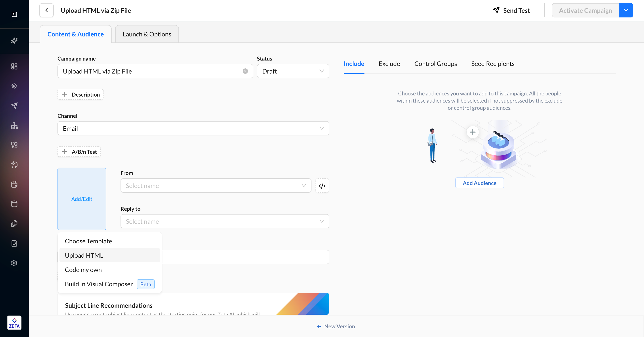The height and width of the screenshot is (337, 644).
Task: Click the paper plane campaigns sidebar icon
Action: (14, 105)
